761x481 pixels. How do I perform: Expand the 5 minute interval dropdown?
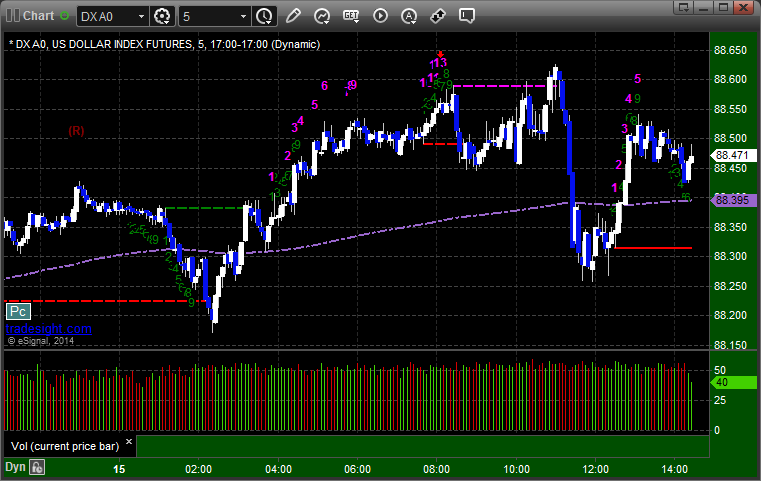click(x=244, y=17)
